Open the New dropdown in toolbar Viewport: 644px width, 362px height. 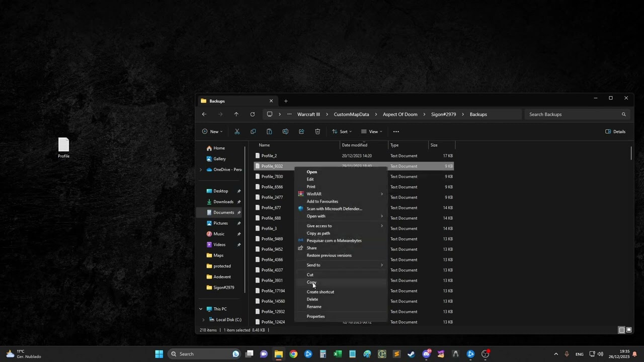212,132
